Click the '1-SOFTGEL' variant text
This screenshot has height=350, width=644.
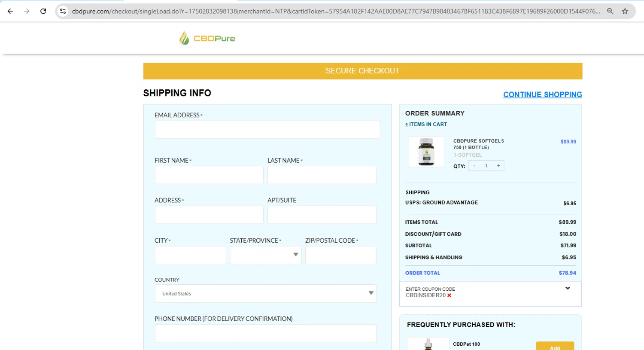tap(468, 155)
